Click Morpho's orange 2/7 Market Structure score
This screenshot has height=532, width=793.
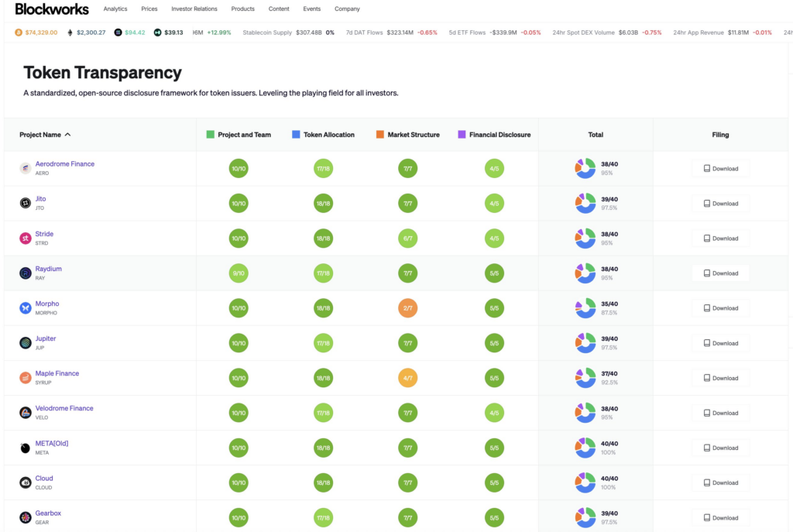click(407, 308)
